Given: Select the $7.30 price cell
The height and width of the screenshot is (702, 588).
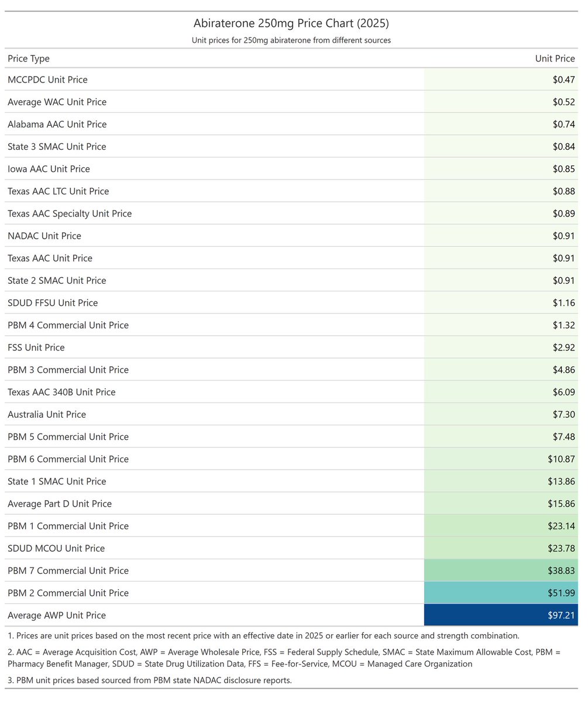Looking at the screenshot, I should coord(501,414).
